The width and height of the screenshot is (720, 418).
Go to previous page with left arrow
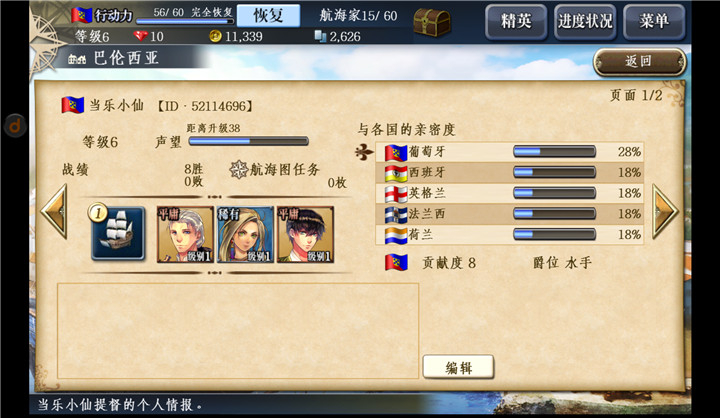54,211
